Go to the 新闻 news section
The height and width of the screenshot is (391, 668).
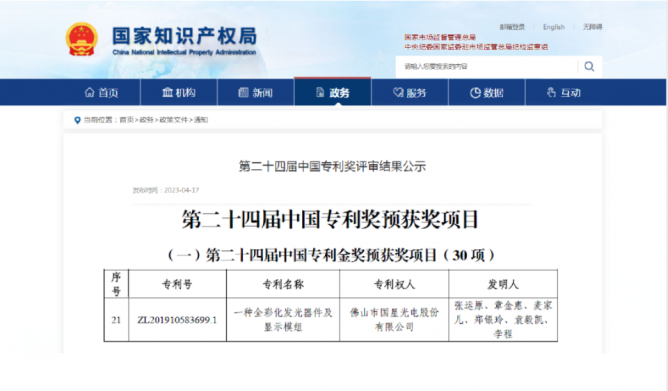(256, 92)
